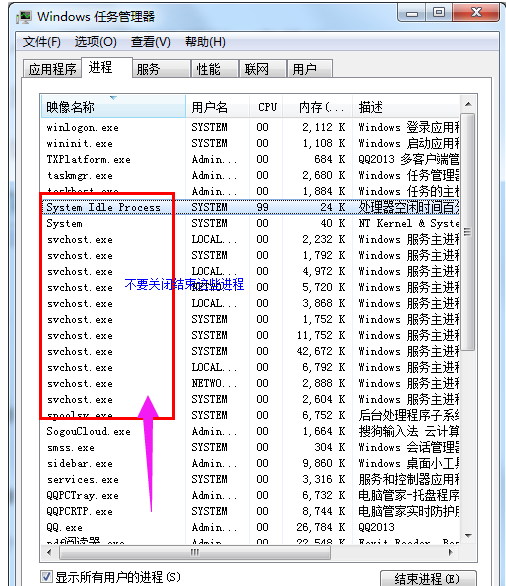Click horizontal scrollbar right arrow
506x586 pixels.
tap(451, 552)
